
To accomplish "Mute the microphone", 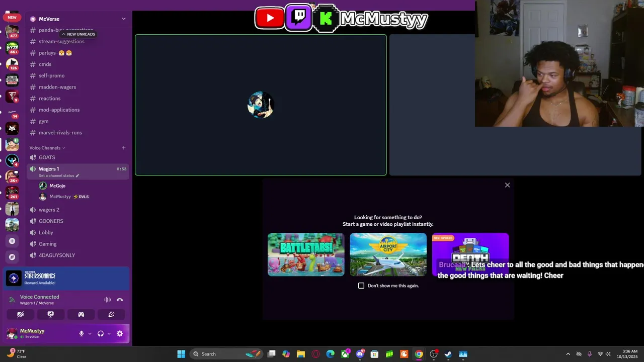I will tap(82, 333).
